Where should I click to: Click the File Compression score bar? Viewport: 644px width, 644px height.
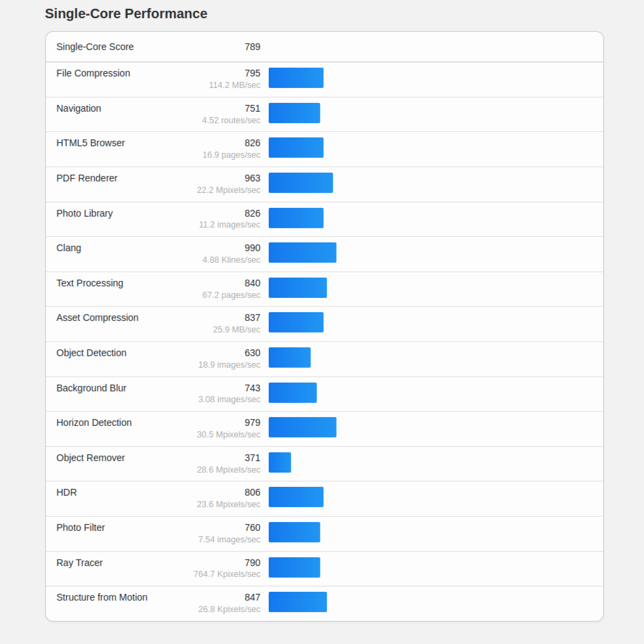(296, 78)
